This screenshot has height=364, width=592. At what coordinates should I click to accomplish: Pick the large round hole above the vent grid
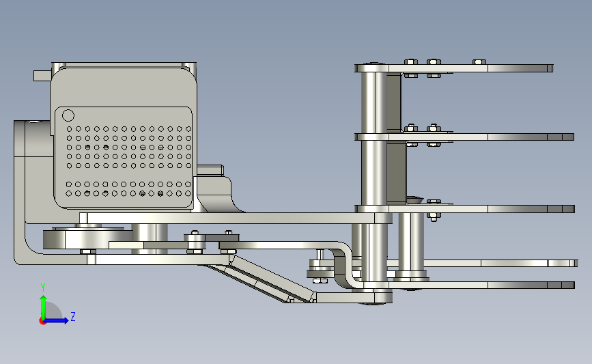click(x=68, y=115)
